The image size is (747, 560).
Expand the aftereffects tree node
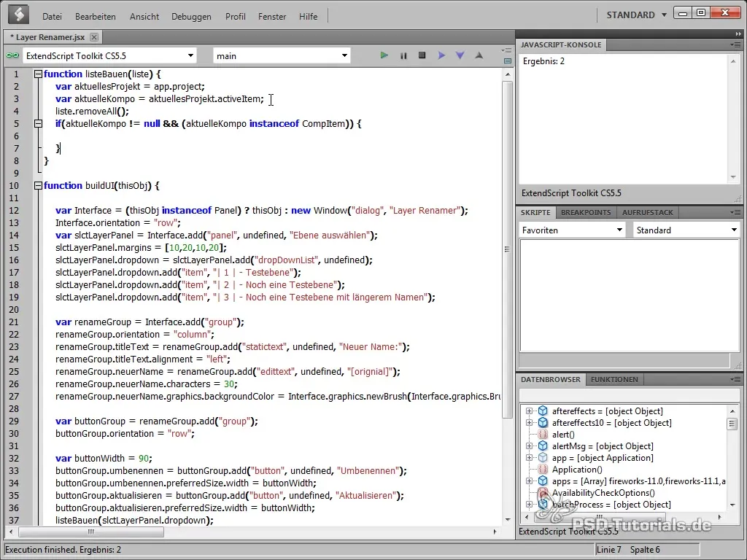pos(529,411)
